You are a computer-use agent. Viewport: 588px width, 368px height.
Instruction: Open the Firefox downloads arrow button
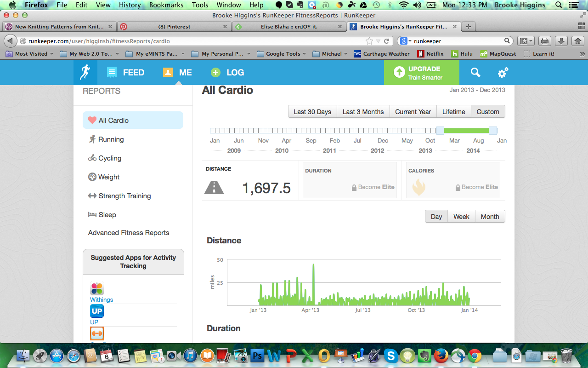tap(561, 41)
